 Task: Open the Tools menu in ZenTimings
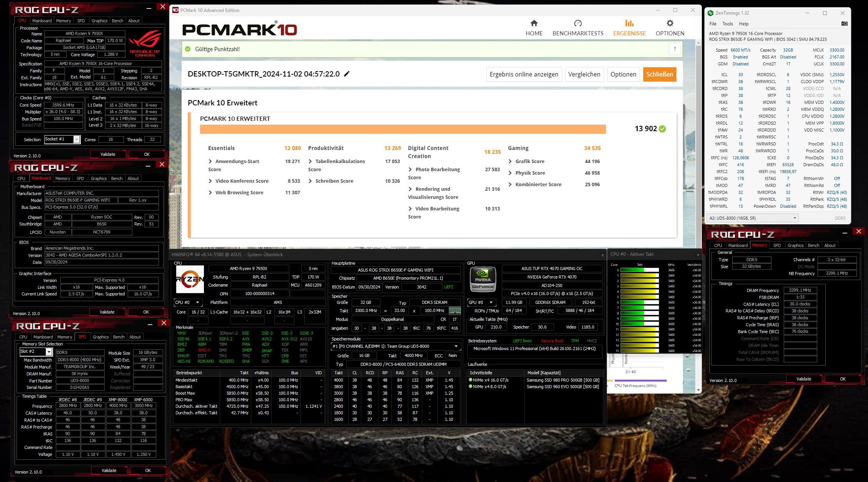[x=728, y=24]
